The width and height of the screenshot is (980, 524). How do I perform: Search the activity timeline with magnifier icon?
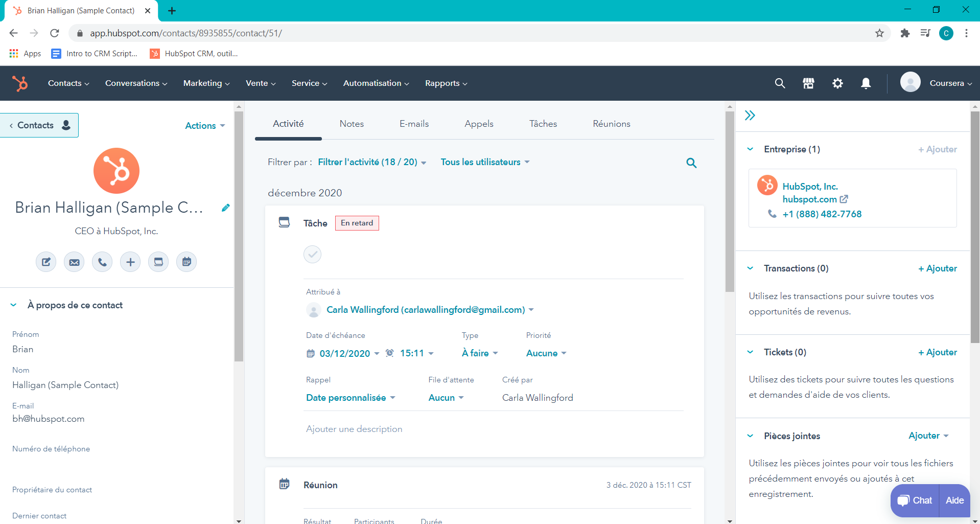[691, 163]
